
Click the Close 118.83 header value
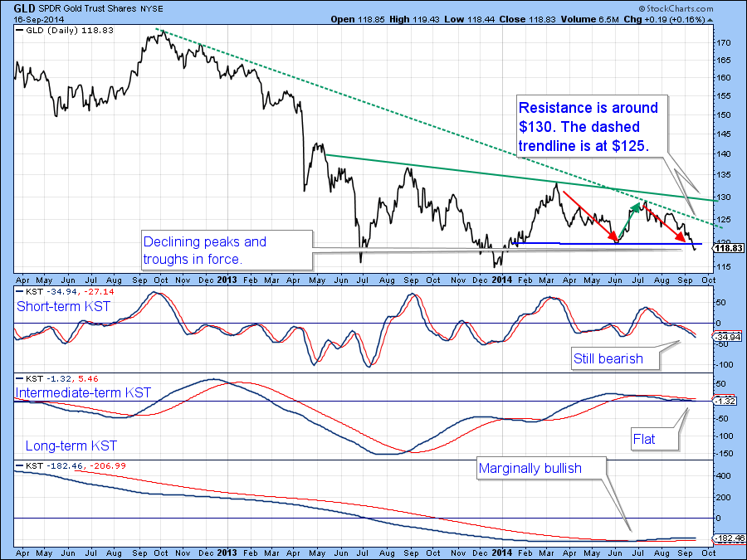coord(528,20)
